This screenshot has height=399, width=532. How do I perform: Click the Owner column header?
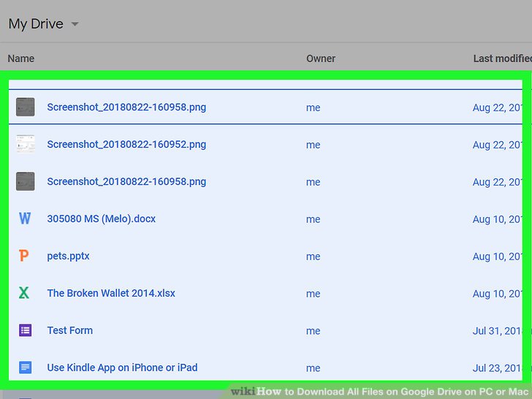click(321, 58)
